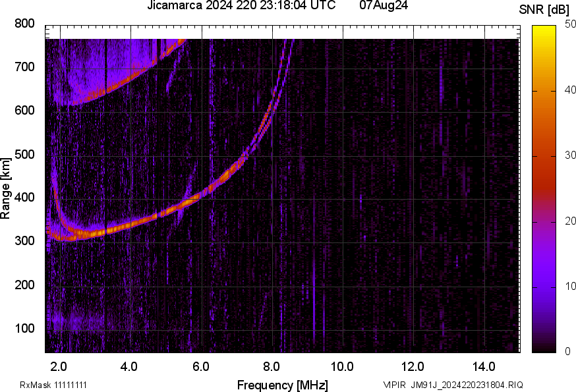Click frequency tick label '8.0'

tap(271, 367)
